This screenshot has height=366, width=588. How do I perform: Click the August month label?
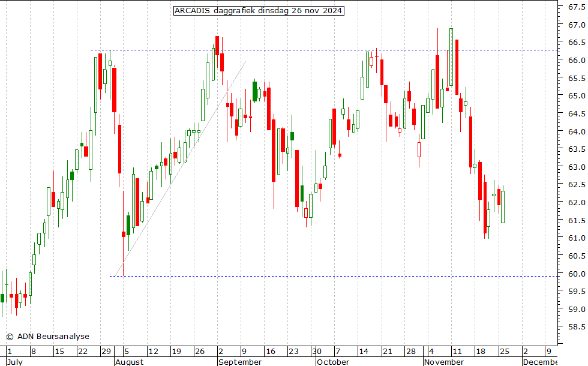pyautogui.click(x=130, y=362)
